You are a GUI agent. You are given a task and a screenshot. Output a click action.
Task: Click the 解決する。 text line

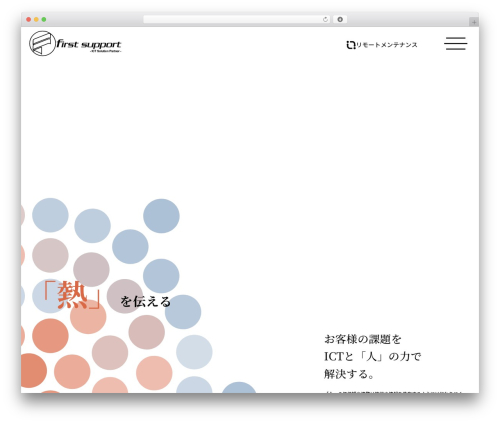point(349,374)
